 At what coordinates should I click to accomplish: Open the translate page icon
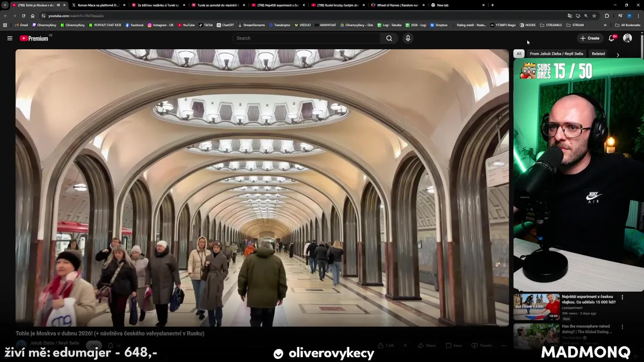(x=570, y=16)
